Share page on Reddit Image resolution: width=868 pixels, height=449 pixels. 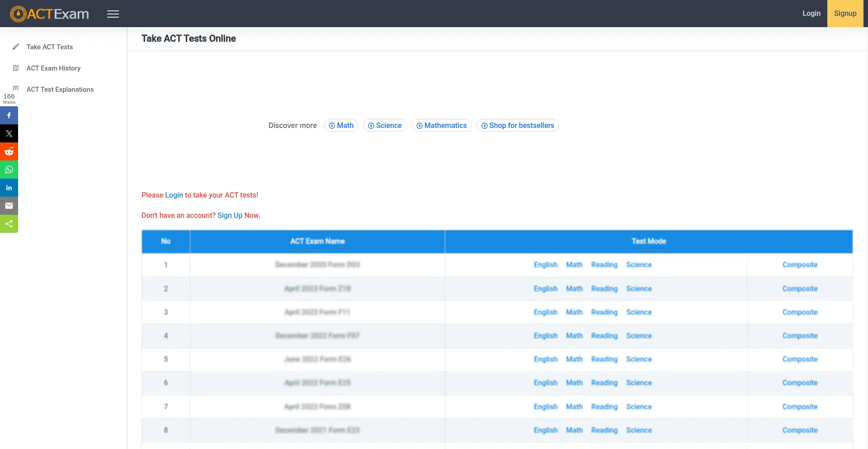[x=9, y=151]
